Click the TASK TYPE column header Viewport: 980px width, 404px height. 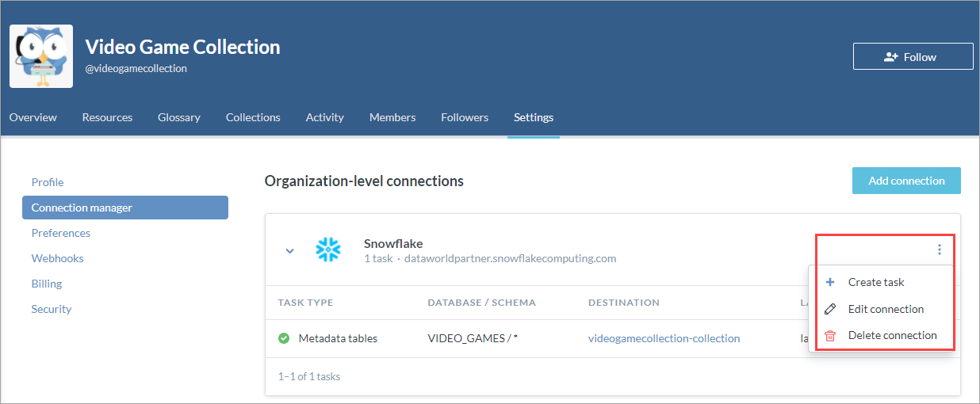pyautogui.click(x=305, y=303)
